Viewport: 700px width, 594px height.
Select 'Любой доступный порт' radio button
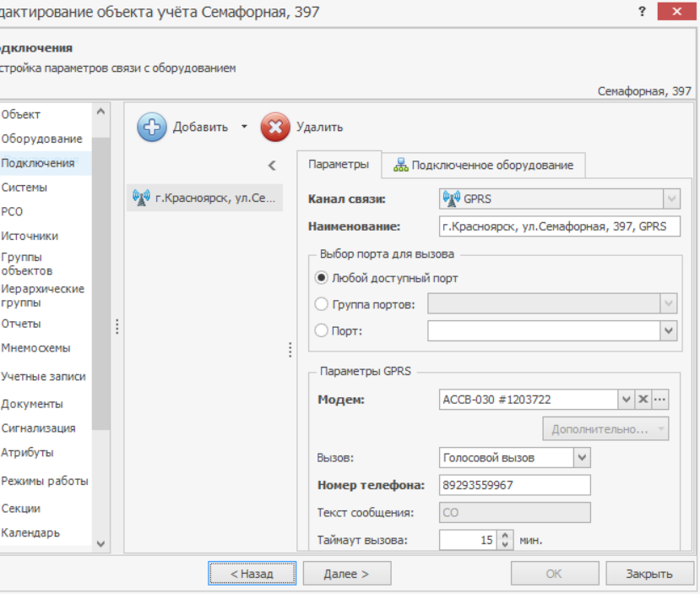pos(321,278)
